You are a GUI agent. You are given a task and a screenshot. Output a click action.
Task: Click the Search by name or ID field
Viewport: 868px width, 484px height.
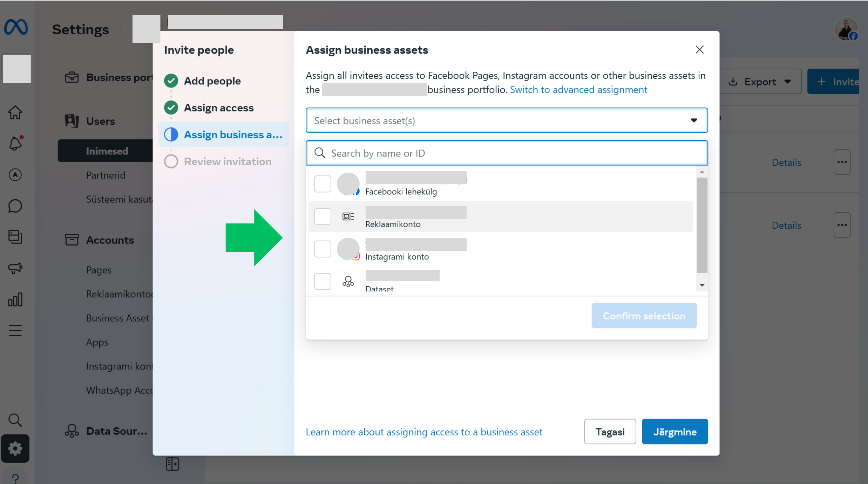pos(506,153)
